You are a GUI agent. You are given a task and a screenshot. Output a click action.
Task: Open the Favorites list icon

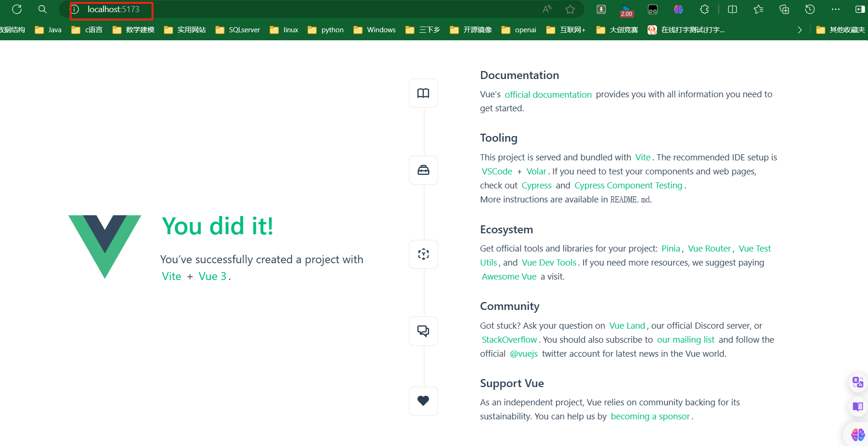coord(759,9)
